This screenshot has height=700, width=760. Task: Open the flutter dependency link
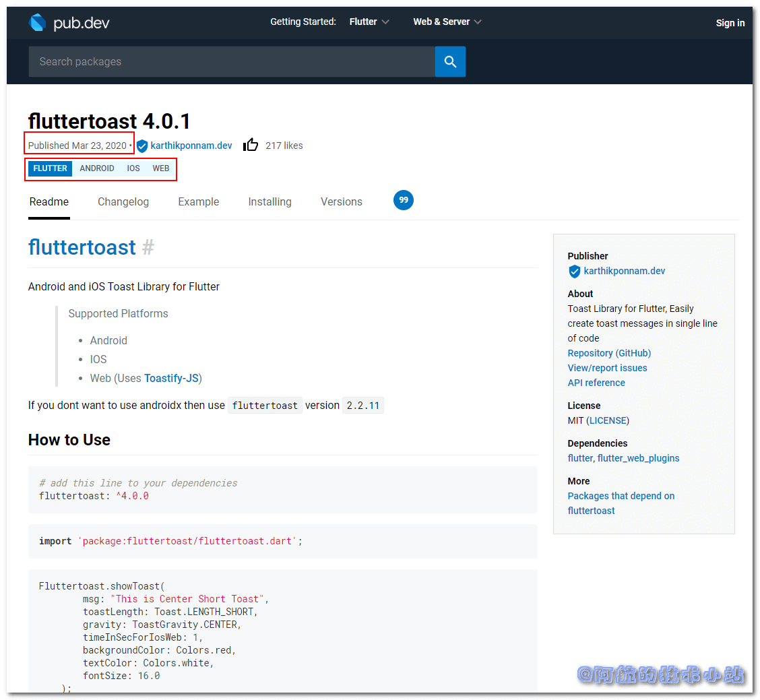(x=580, y=458)
